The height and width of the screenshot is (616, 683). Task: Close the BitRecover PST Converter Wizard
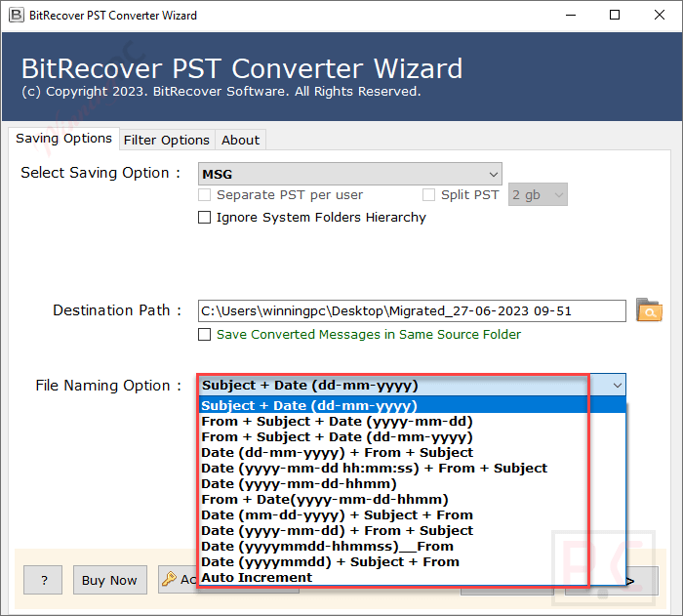pyautogui.click(x=659, y=15)
